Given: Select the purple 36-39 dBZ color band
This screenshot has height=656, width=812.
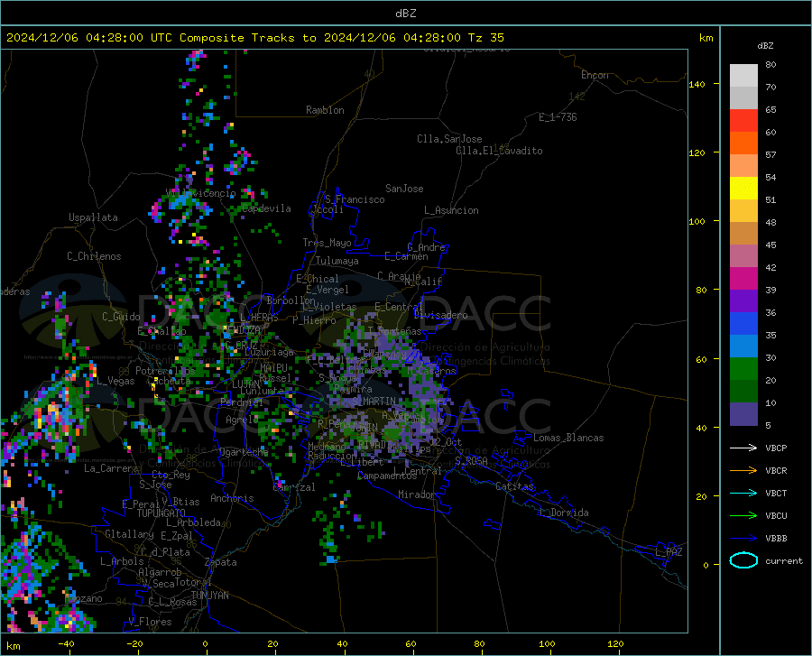Looking at the screenshot, I should pos(743,301).
